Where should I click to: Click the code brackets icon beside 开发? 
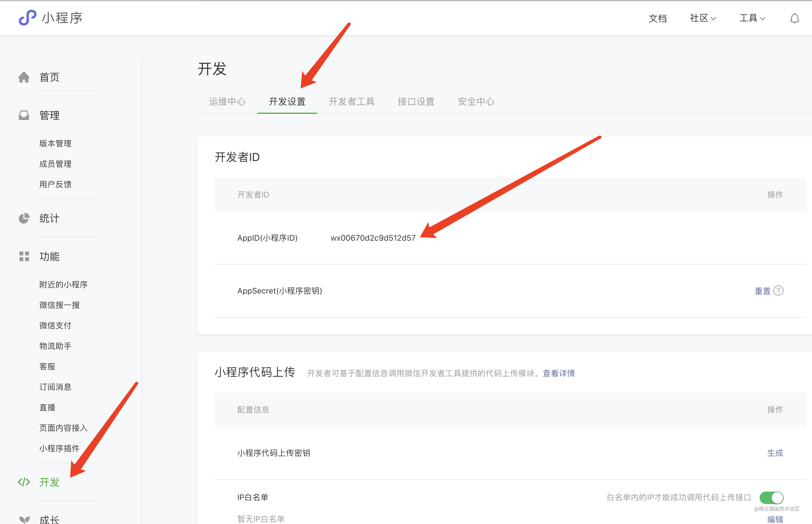click(24, 482)
